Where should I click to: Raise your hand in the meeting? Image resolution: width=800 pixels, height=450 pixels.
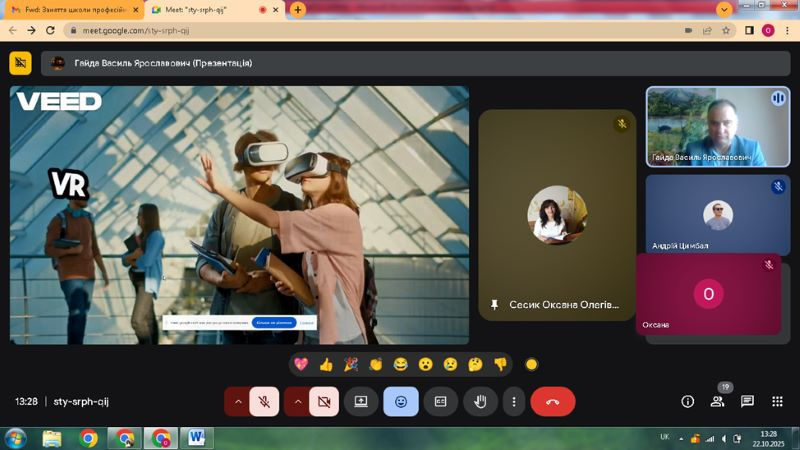(x=480, y=401)
